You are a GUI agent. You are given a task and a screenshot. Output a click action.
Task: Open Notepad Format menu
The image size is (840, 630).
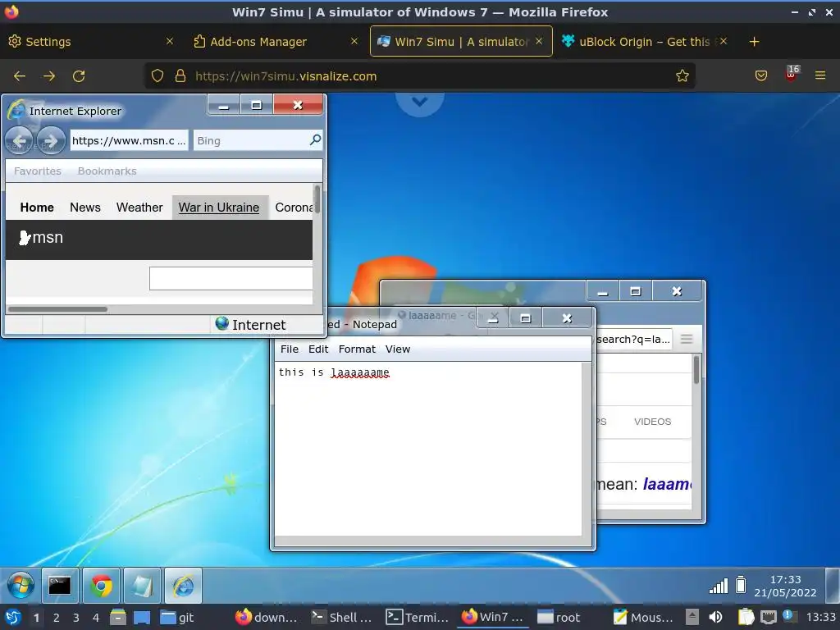point(357,349)
